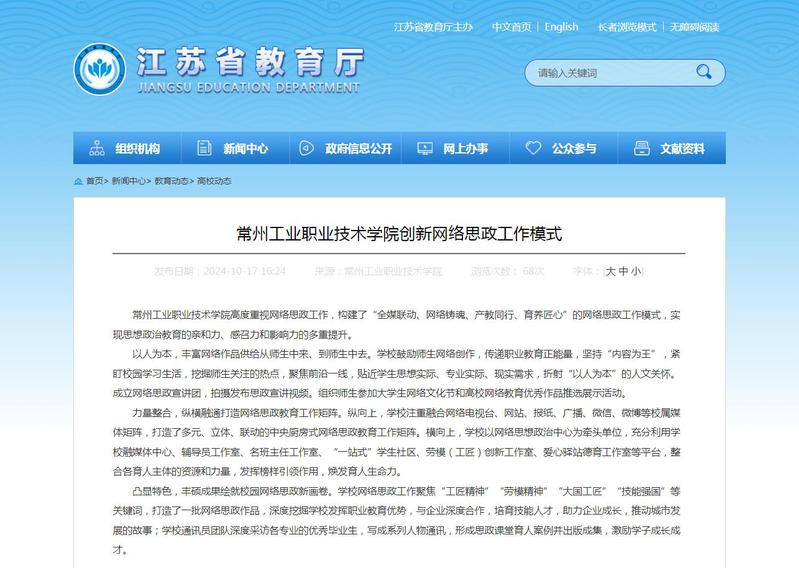Viewport: 799px width, 568px height.
Task: Switch the site language to English
Action: pyautogui.click(x=561, y=27)
